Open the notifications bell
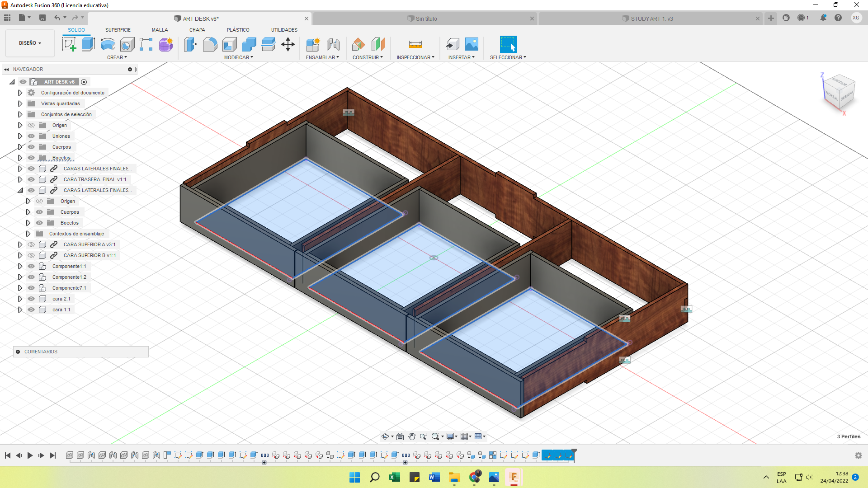The height and width of the screenshot is (488, 868). coord(823,18)
